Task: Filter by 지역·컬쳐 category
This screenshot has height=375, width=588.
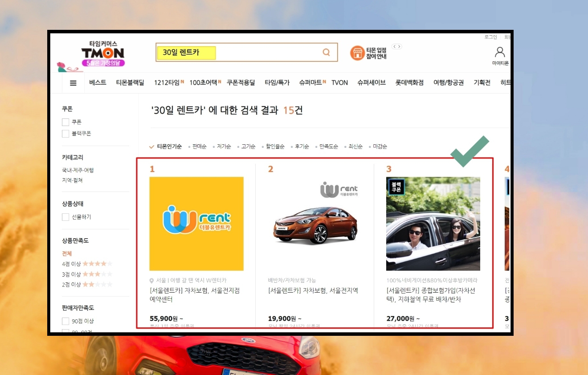Action: tap(72, 180)
